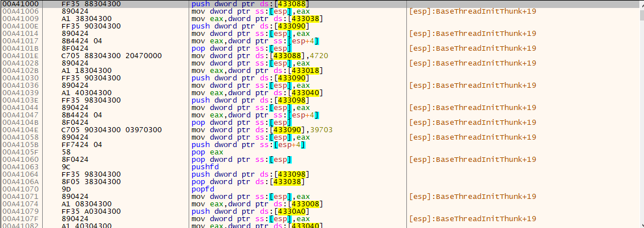Select 'mov eax,dword ptr ds:[433008]' instruction
The image size is (644, 228).
pos(256,203)
